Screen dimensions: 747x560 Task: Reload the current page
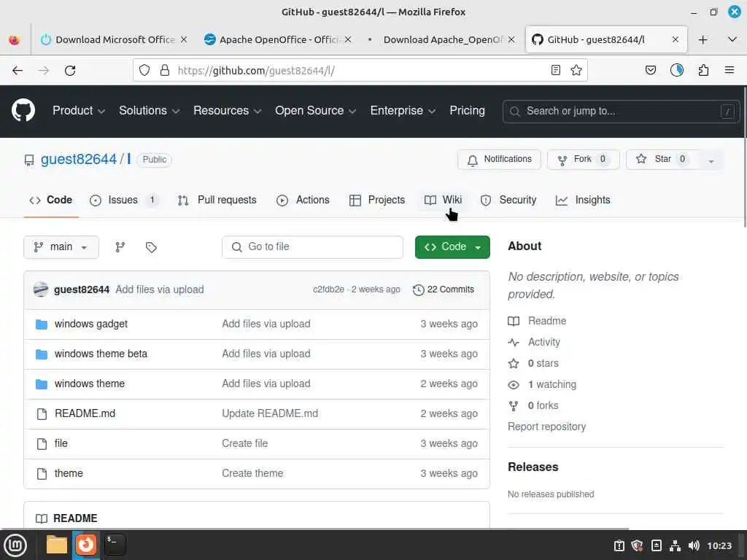[x=70, y=71]
